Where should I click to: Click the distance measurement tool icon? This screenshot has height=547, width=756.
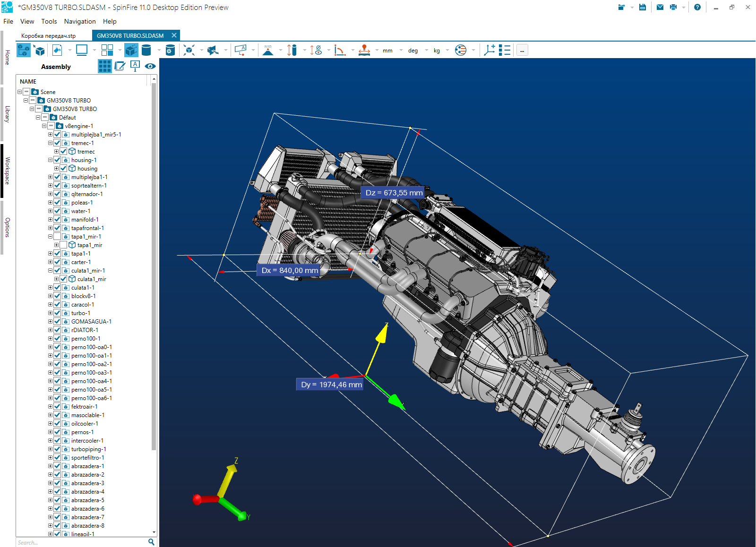292,50
